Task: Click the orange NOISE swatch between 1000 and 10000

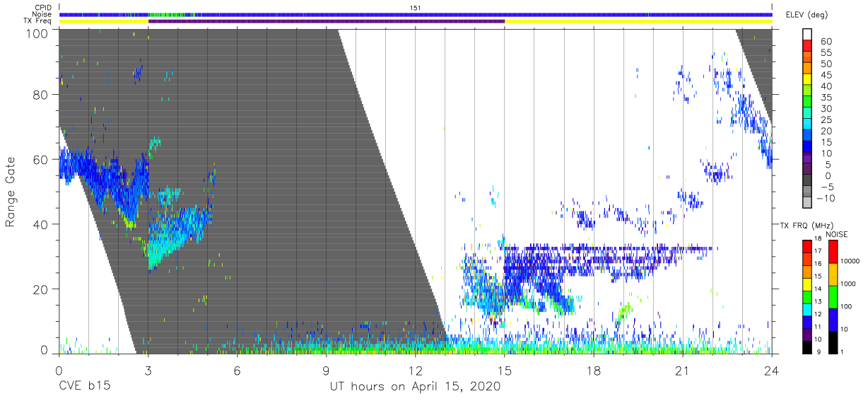Action: pyautogui.click(x=833, y=274)
